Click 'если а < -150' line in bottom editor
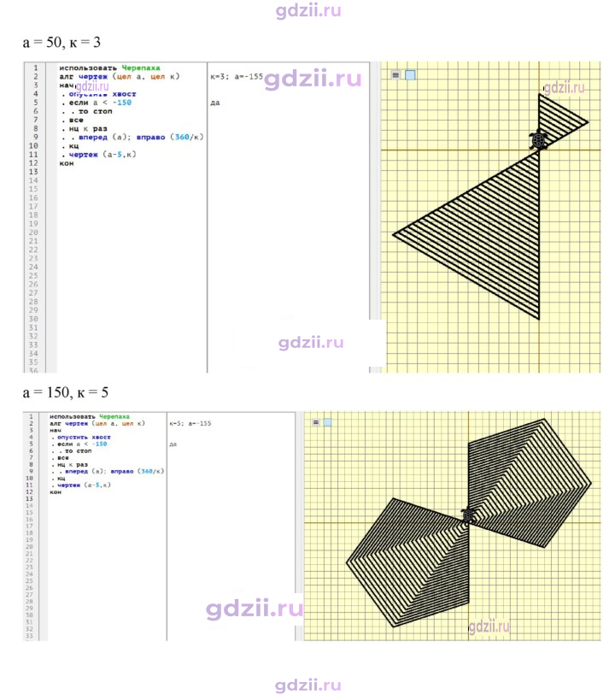The width and height of the screenshot is (615, 700). 82,444
